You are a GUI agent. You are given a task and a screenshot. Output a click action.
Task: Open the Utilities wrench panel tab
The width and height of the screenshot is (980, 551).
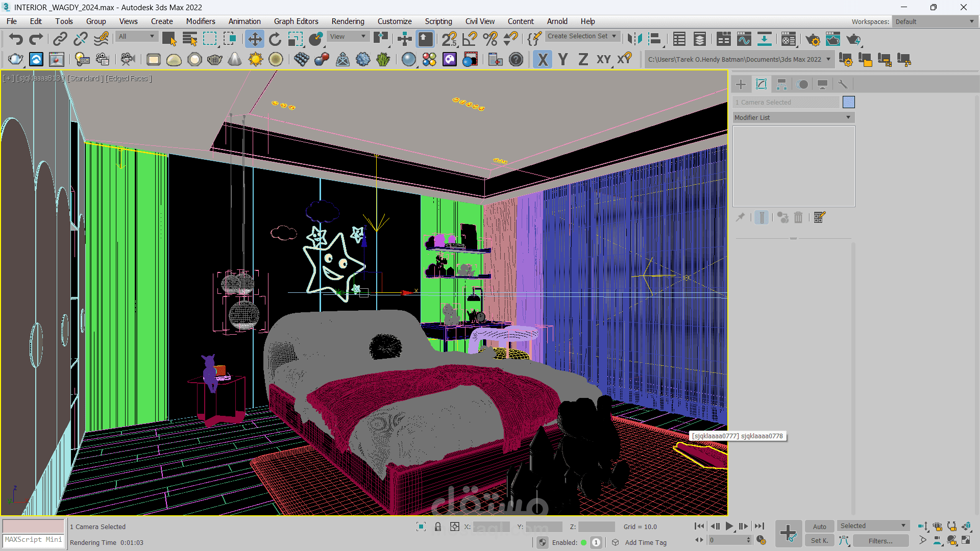pyautogui.click(x=843, y=84)
